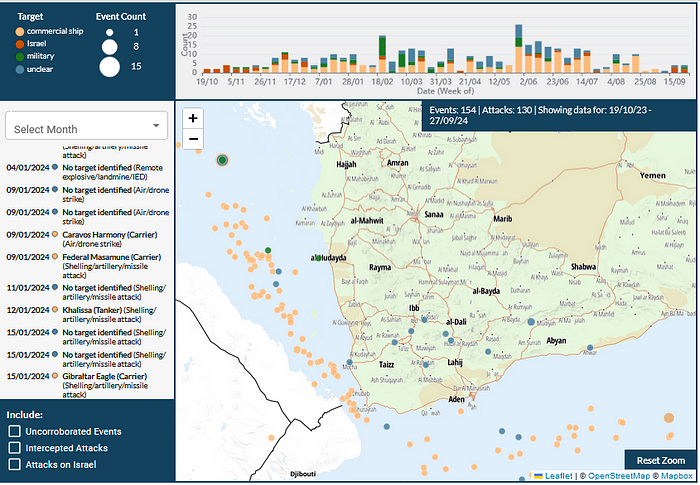
Task: Zoom out on the map
Action: (x=193, y=137)
